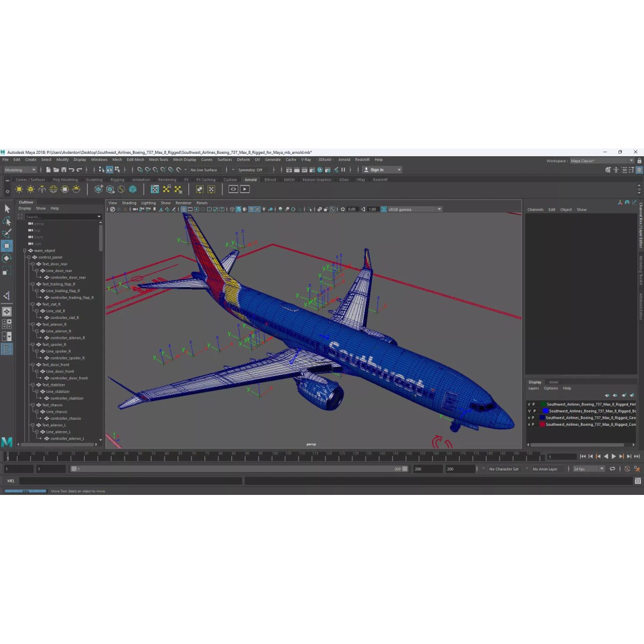Viewport: 644px width, 644px height.
Task: Toggle loop playback mode button
Action: click(612, 469)
